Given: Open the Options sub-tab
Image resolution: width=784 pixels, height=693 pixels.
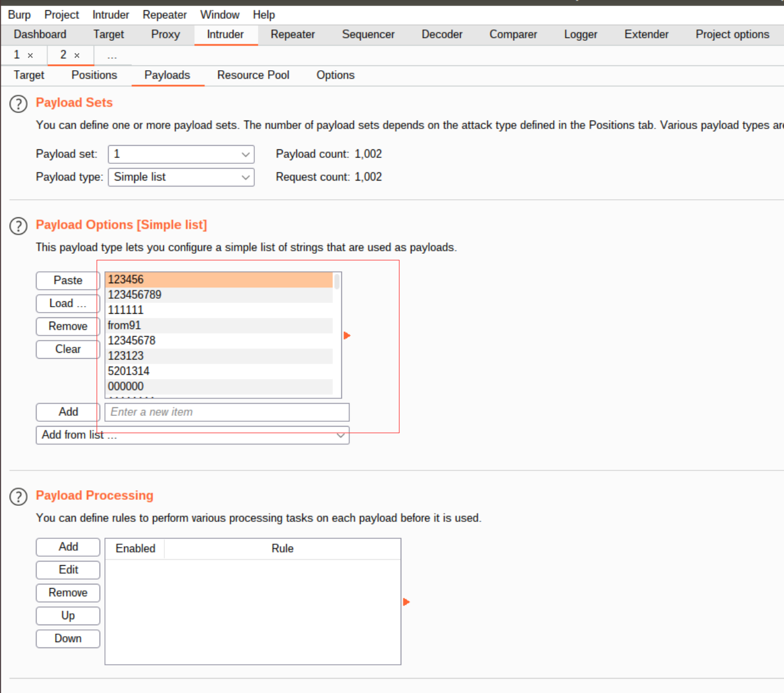Looking at the screenshot, I should tap(335, 76).
